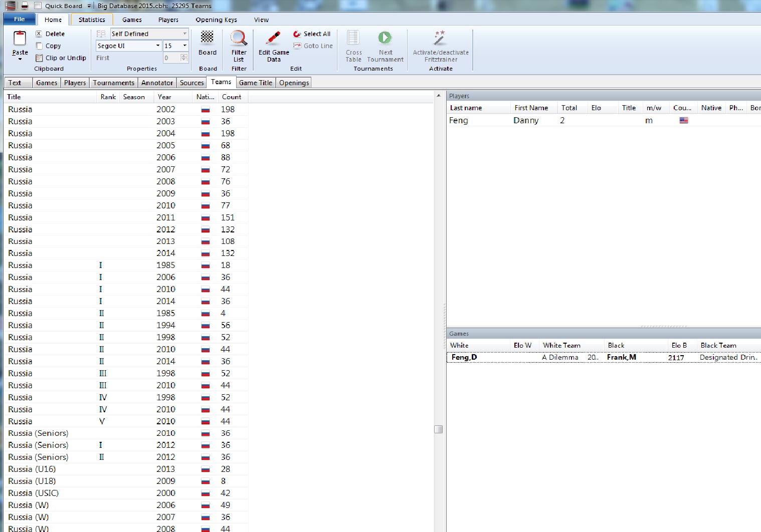This screenshot has height=532, width=761.
Task: Select the Feng Danny player row
Action: click(x=604, y=120)
